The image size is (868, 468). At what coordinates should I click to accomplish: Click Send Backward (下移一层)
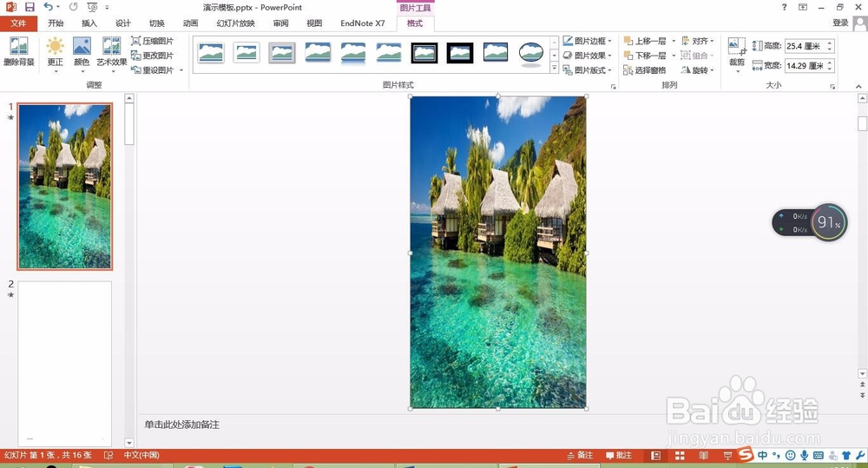point(646,56)
